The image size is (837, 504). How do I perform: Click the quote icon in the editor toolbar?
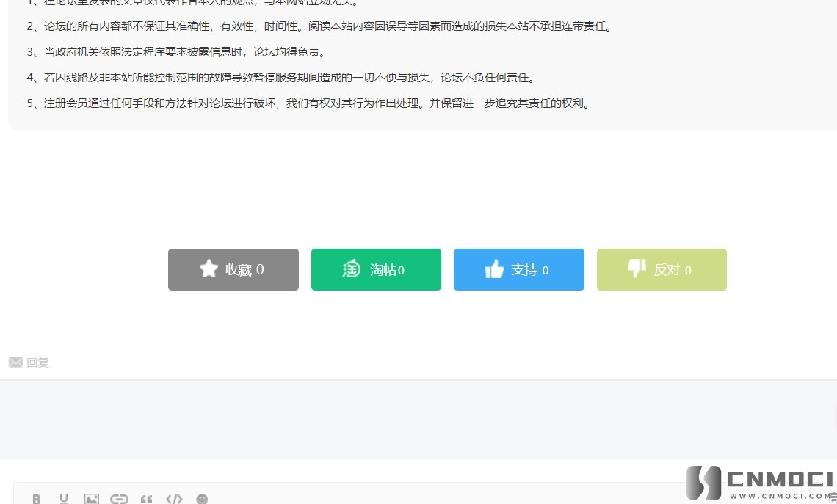[x=146, y=499]
